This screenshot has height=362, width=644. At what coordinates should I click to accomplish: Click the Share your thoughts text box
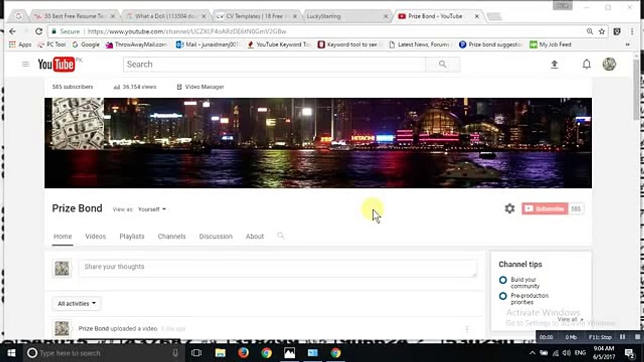coord(277,267)
